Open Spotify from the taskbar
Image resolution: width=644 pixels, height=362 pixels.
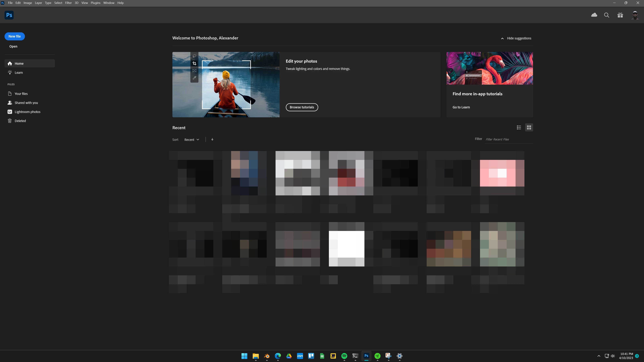pos(344,356)
